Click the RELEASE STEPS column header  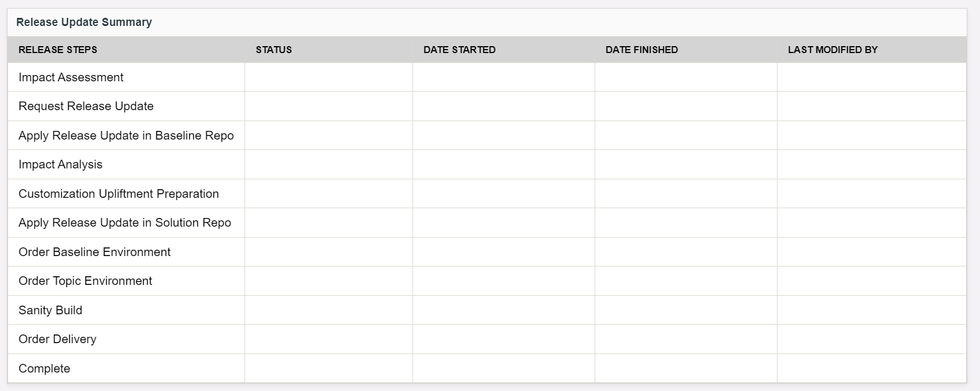click(58, 50)
